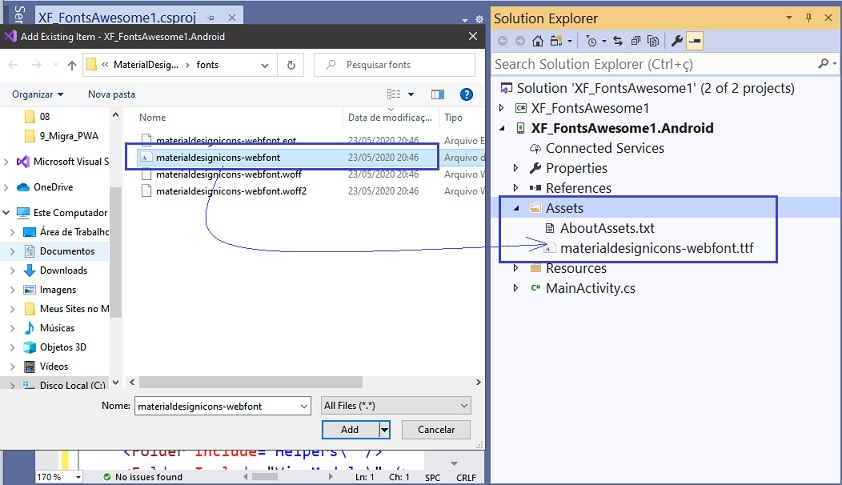The height and width of the screenshot is (485, 842).
Task: Collapse All icon in Solution Explorer
Action: click(x=635, y=41)
